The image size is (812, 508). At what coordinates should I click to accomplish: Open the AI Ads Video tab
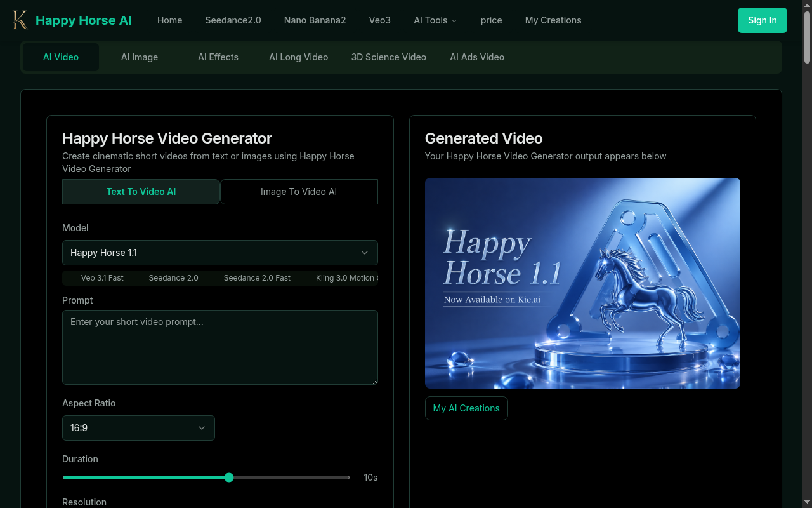tap(477, 57)
